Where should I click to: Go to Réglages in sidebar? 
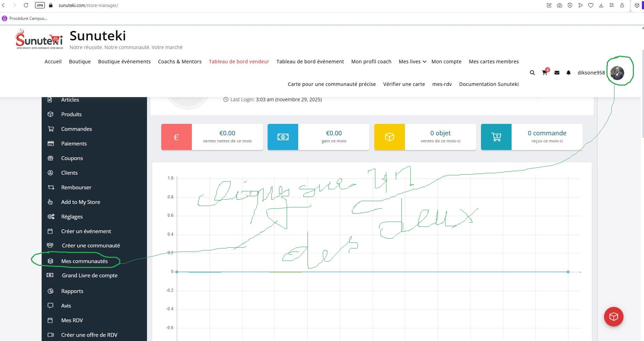[72, 216]
